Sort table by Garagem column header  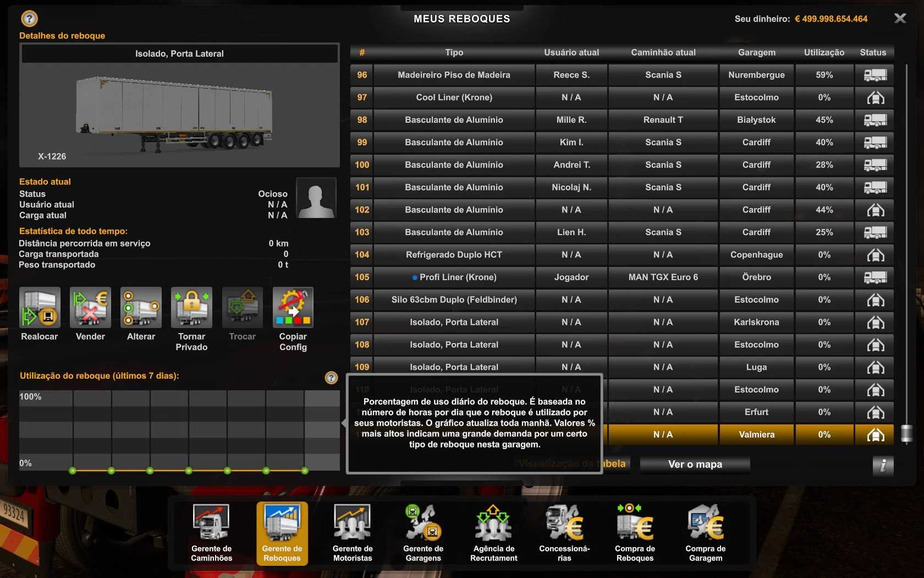[x=756, y=52]
